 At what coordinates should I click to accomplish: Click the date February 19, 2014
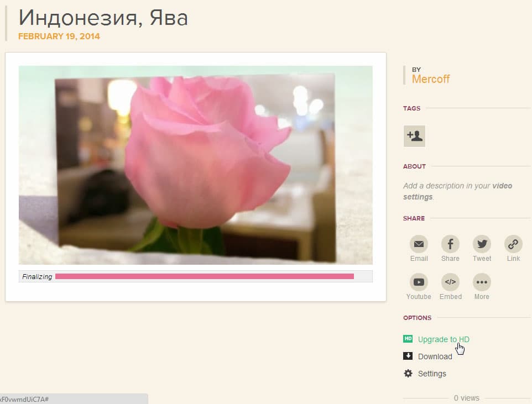(x=59, y=36)
